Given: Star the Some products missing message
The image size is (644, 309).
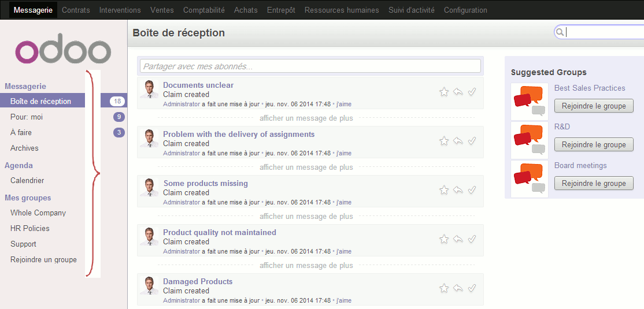Looking at the screenshot, I should click(x=443, y=189).
